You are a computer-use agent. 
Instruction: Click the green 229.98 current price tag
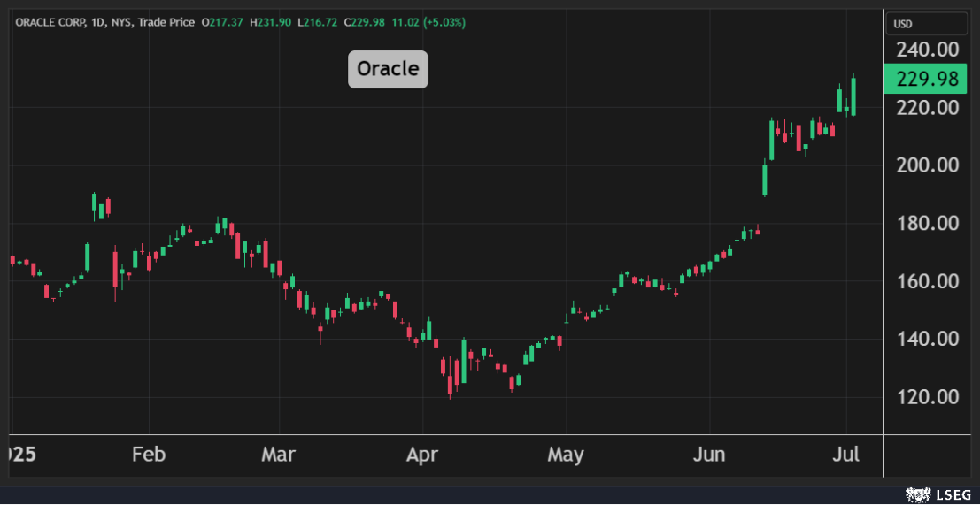coord(926,79)
